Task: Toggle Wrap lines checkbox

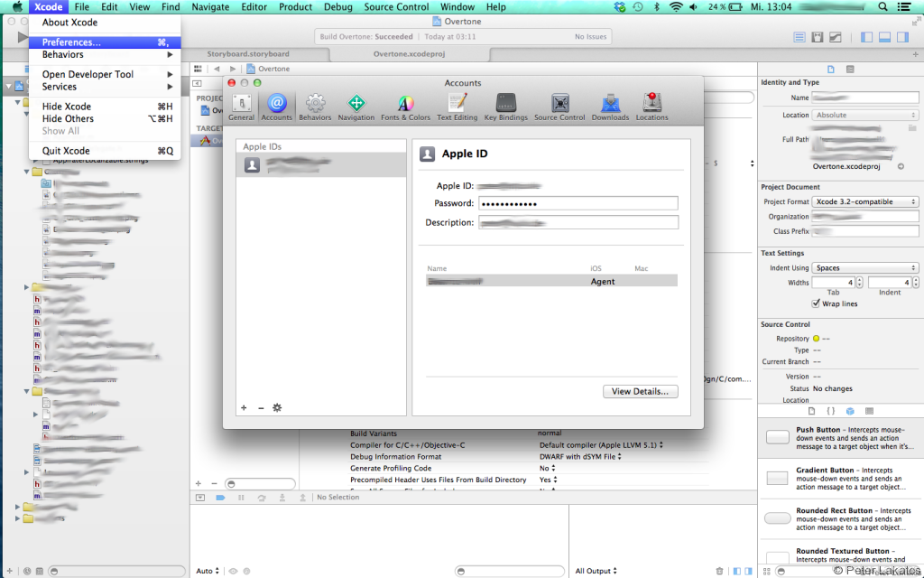Action: [816, 303]
